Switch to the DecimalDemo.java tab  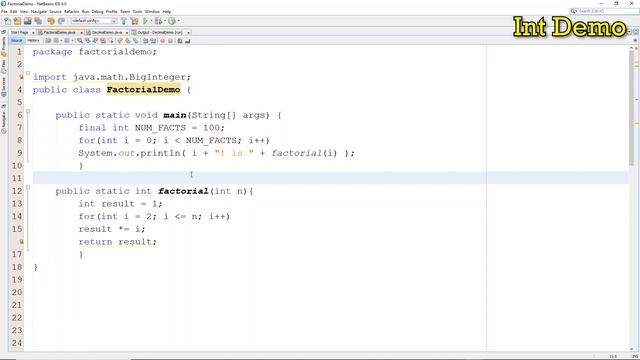click(x=107, y=32)
